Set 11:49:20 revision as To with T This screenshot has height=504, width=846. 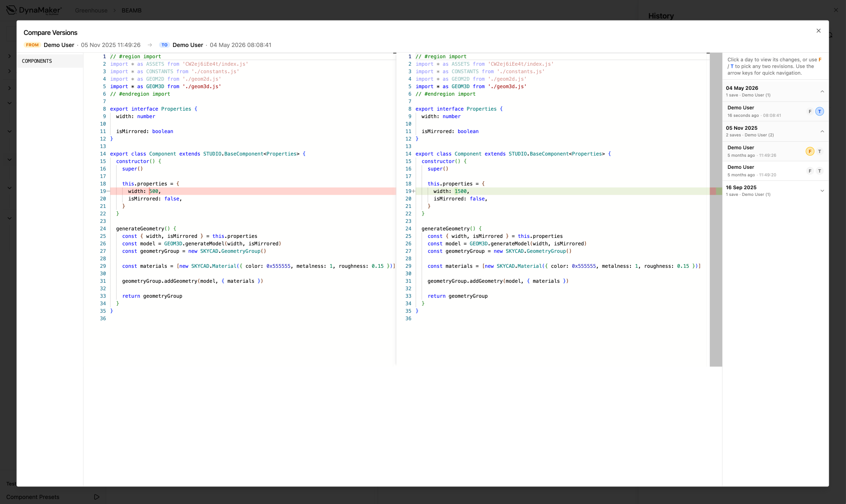coord(819,171)
